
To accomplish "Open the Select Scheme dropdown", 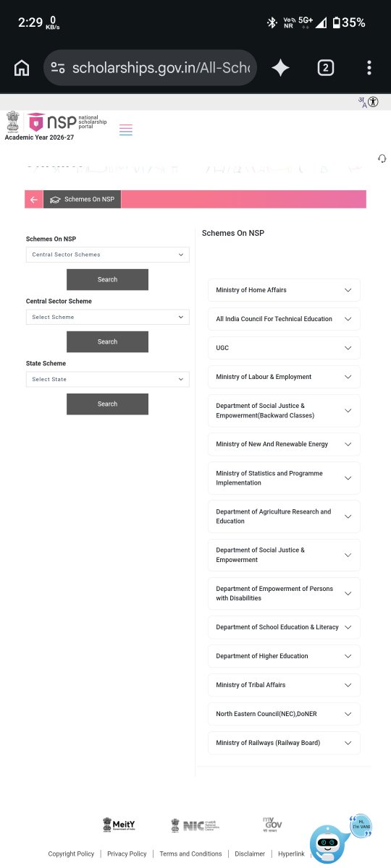I will pyautogui.click(x=108, y=317).
